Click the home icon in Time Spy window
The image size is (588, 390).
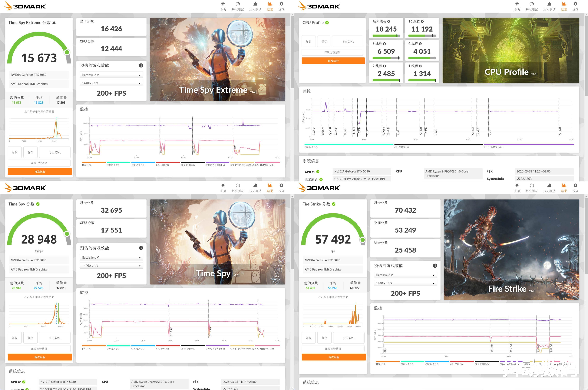coord(223,185)
